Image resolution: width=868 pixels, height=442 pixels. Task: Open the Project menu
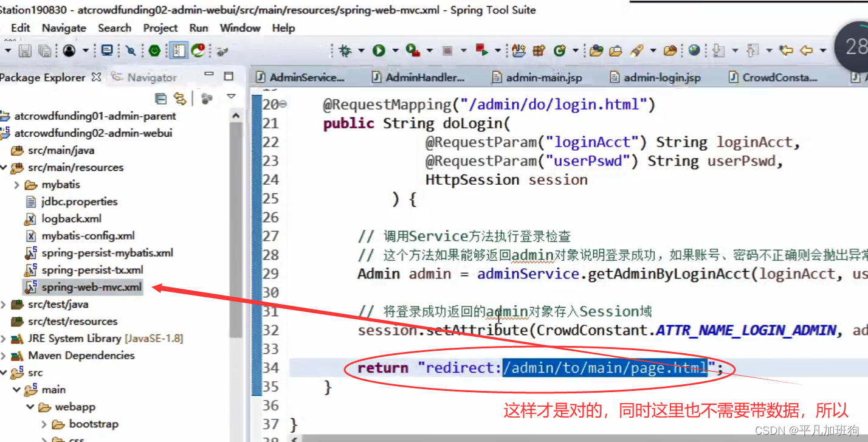160,28
